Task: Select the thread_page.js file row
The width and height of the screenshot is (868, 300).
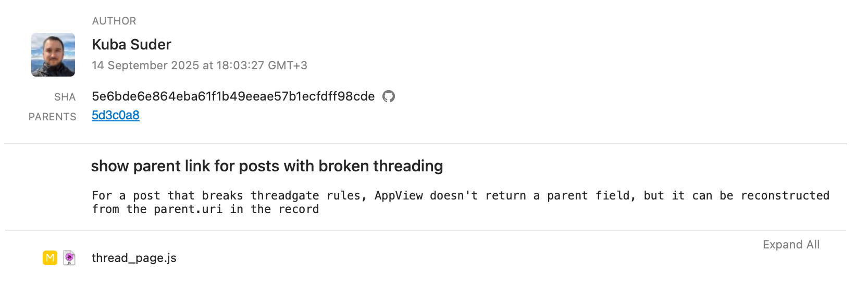Action: click(x=134, y=258)
